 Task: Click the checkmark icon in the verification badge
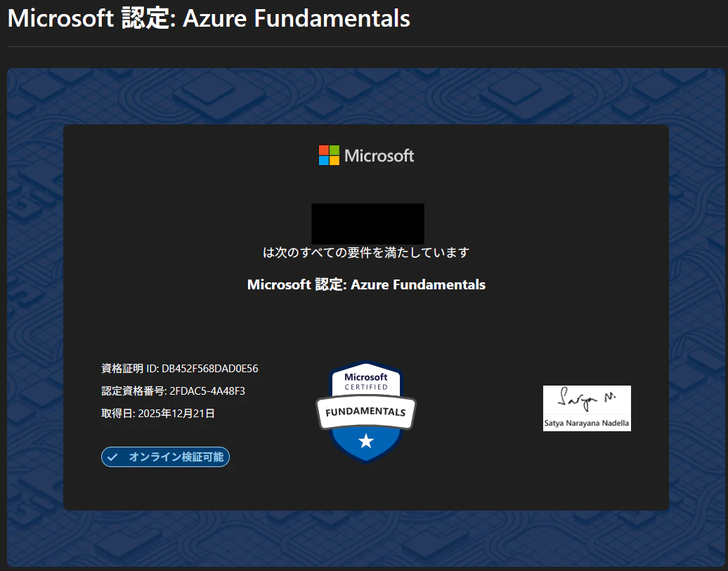click(112, 457)
